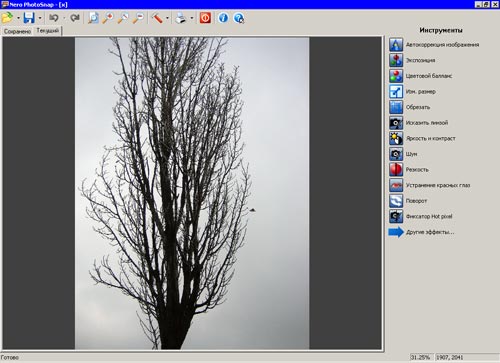Click the fit-to-window zoom icon
This screenshot has width=500, height=363.
(93, 18)
